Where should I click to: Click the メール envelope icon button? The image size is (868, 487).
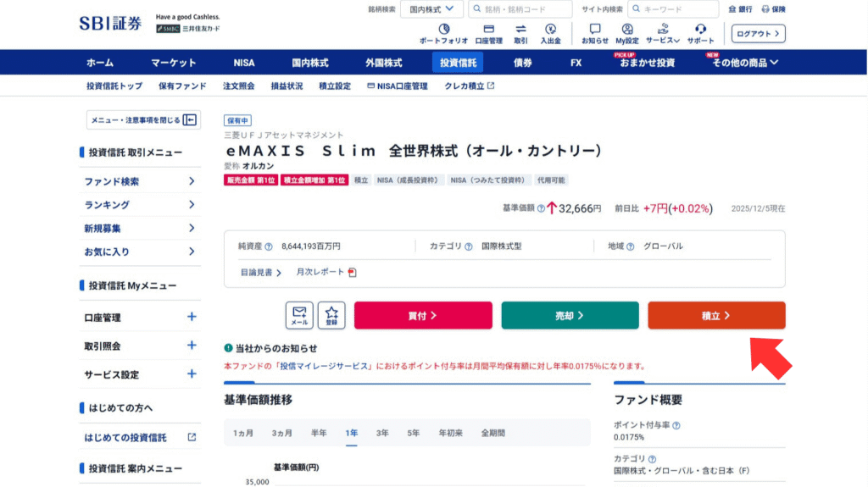(x=299, y=315)
